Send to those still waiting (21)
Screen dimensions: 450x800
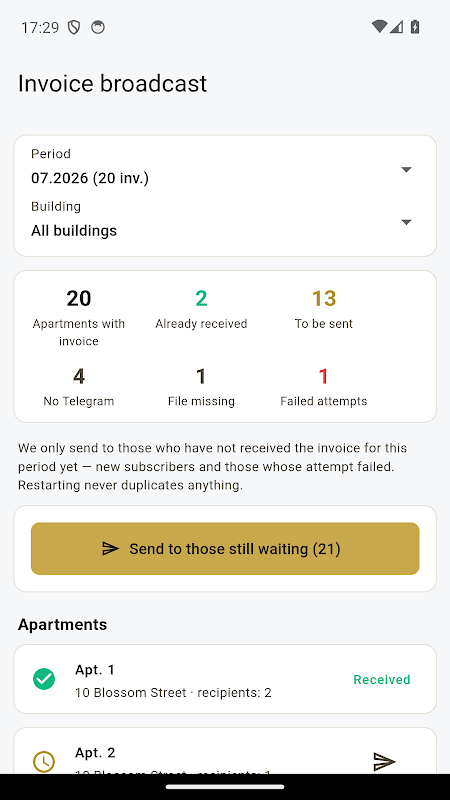click(225, 548)
